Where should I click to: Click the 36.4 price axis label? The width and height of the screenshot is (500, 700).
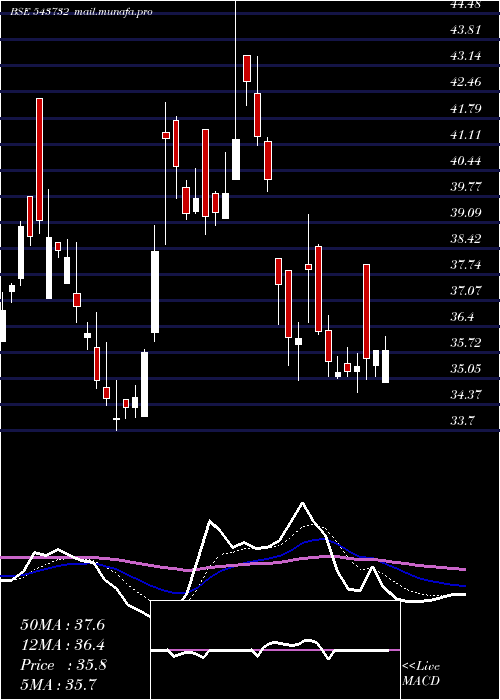[x=462, y=317]
